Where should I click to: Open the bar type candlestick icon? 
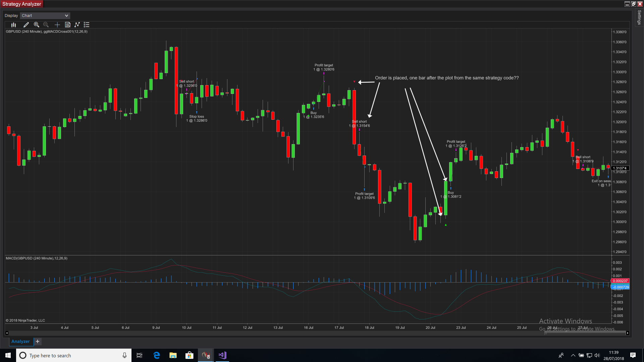[13, 25]
